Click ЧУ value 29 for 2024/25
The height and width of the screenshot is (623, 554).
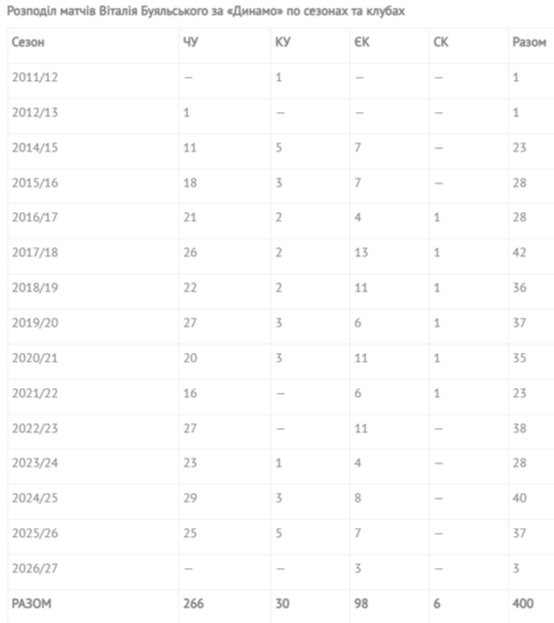pyautogui.click(x=190, y=498)
